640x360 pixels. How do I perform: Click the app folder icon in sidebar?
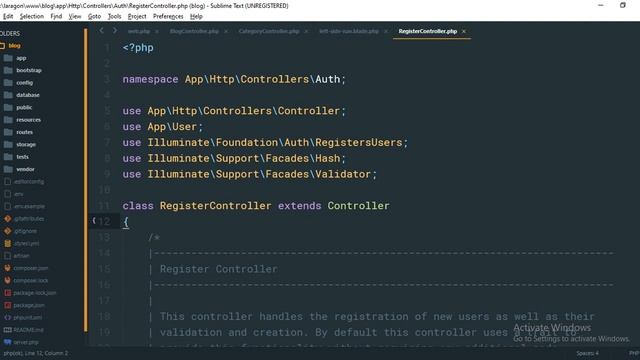point(8,58)
